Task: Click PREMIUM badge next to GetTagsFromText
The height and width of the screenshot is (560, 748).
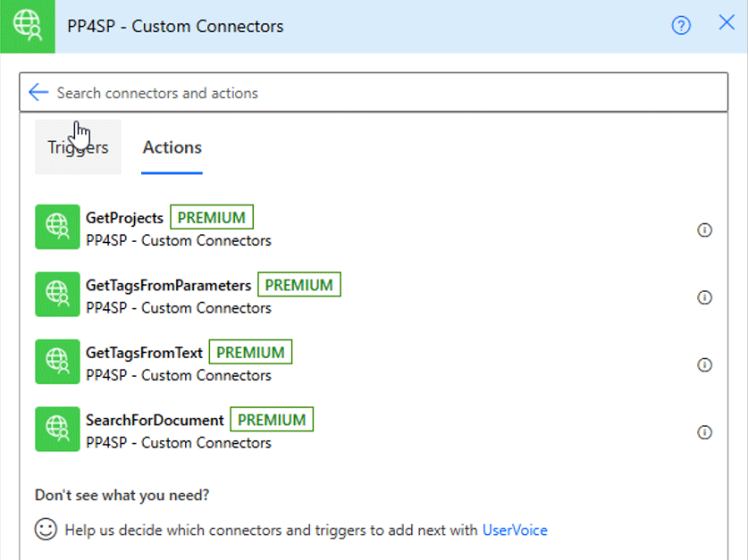Action: click(250, 352)
